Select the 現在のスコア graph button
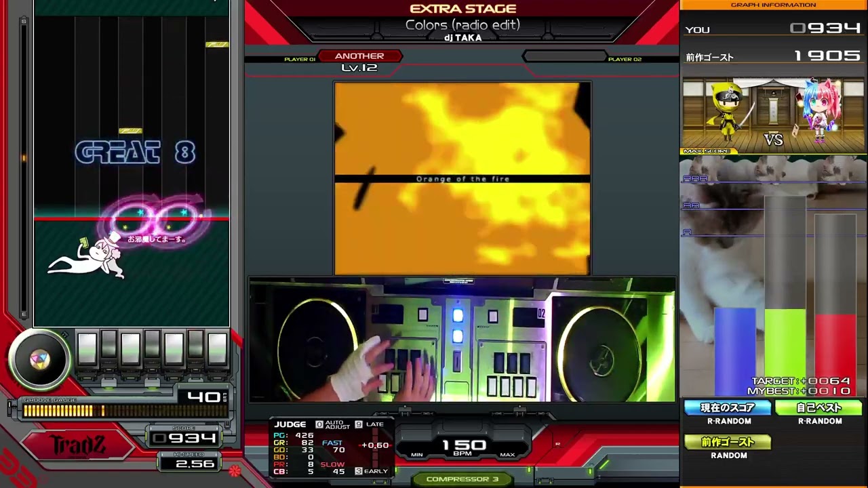The height and width of the screenshot is (488, 868). [x=728, y=408]
